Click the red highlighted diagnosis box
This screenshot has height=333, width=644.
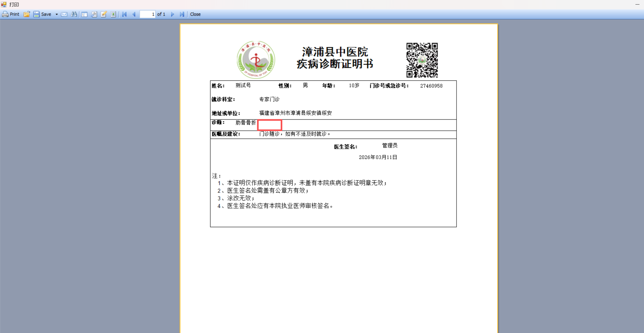coord(269,125)
